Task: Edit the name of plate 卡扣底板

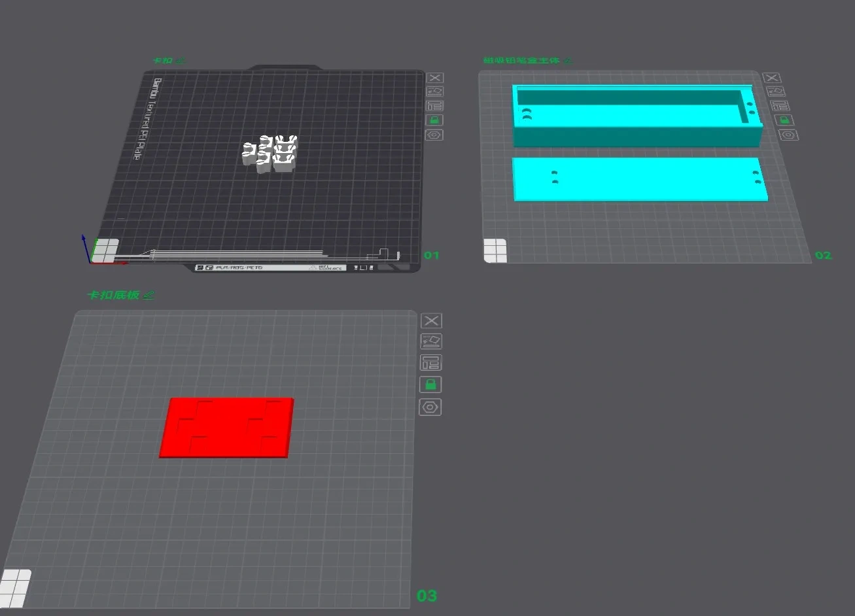Action: point(149,296)
